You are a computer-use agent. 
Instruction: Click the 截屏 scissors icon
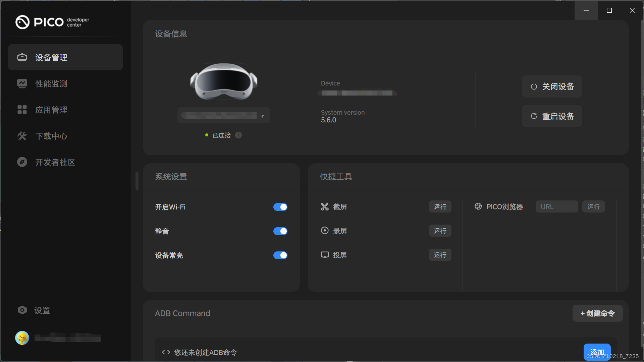pyautogui.click(x=324, y=206)
